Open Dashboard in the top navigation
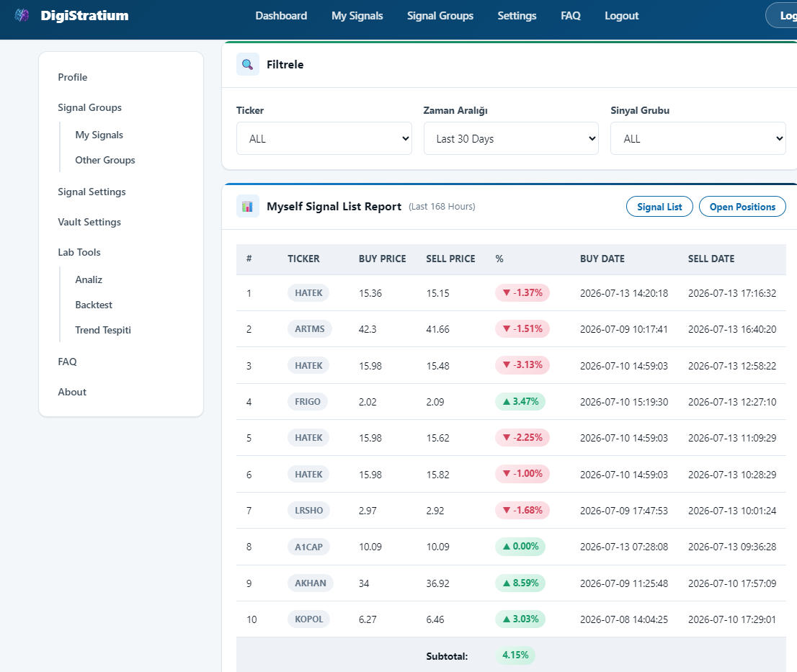The height and width of the screenshot is (672, 797). pyautogui.click(x=281, y=16)
